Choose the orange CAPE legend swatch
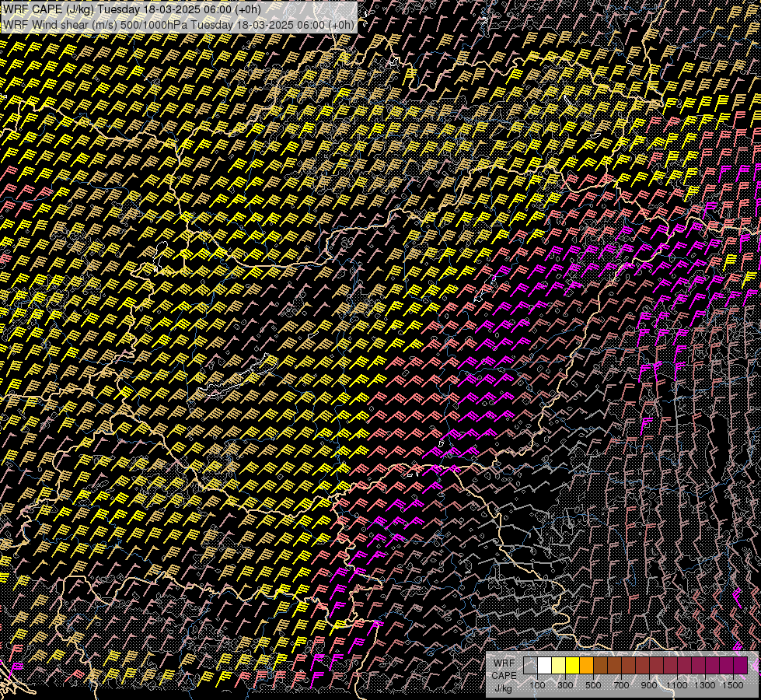Image resolution: width=761 pixels, height=700 pixels. (x=586, y=665)
